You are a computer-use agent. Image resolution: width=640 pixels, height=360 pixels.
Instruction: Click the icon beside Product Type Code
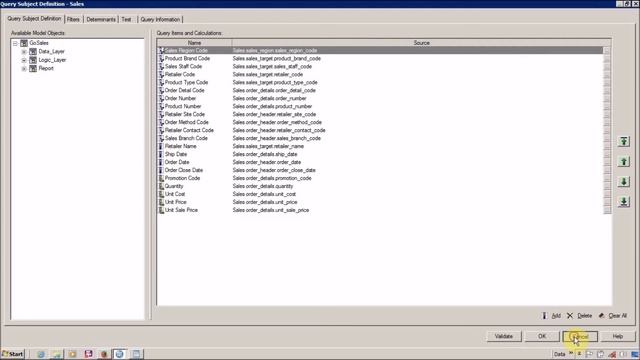(x=161, y=82)
